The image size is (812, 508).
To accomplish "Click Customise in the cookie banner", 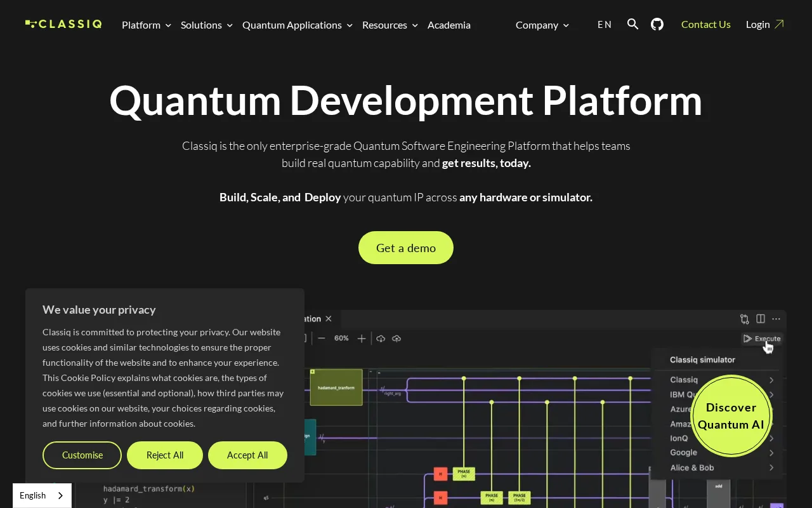I will 82,455.
